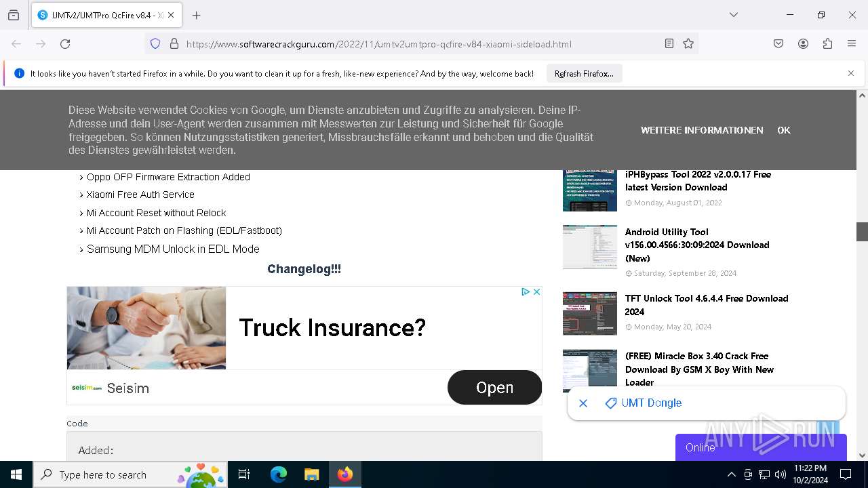The height and width of the screenshot is (488, 868).
Task: Click the Refresh Firefox... button
Action: [x=584, y=73]
